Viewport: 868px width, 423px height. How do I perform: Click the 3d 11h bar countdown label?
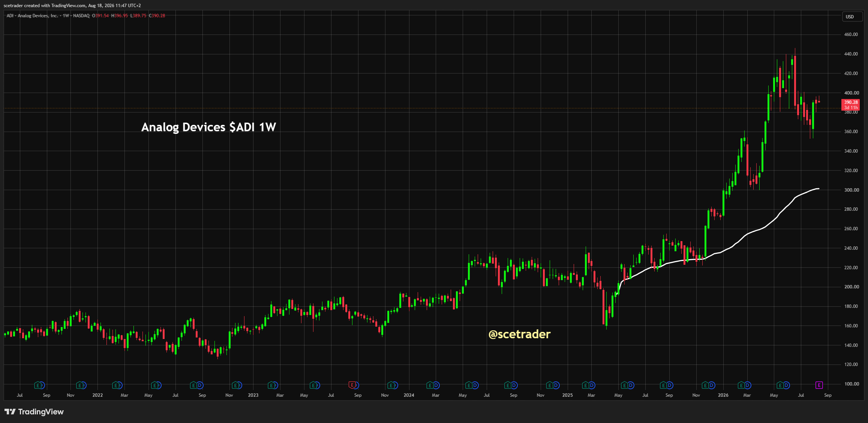[851, 108]
